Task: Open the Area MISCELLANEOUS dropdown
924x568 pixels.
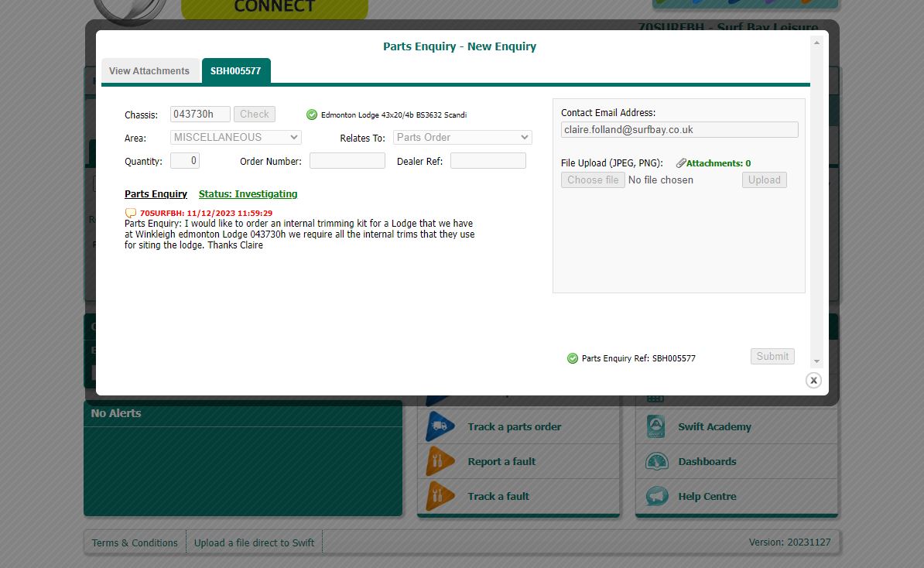Action: [x=236, y=137]
